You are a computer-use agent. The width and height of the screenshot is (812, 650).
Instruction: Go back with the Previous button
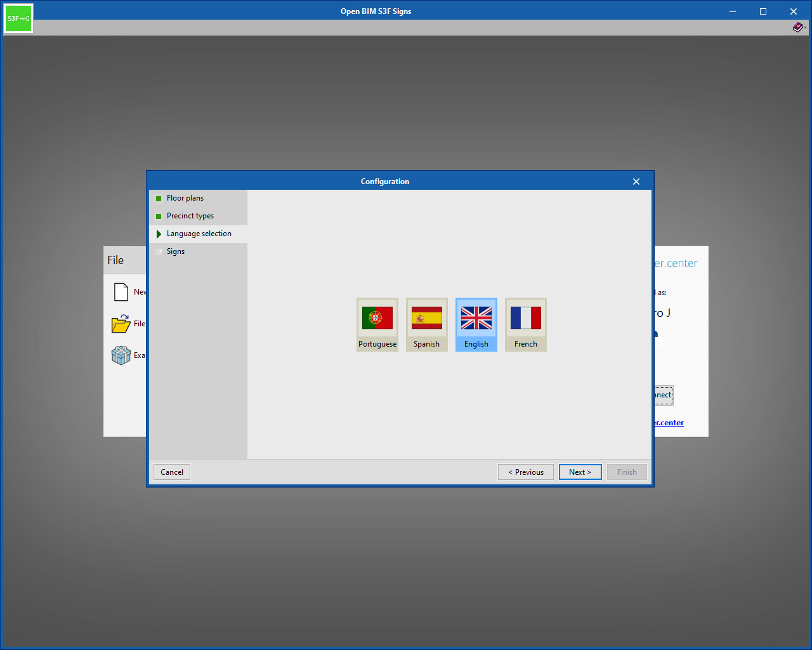tap(526, 472)
